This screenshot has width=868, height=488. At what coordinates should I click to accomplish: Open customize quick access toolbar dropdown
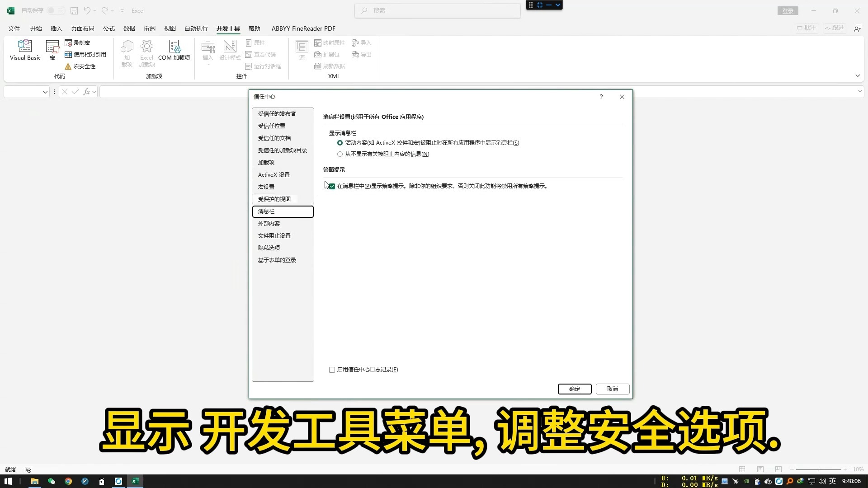click(122, 10)
